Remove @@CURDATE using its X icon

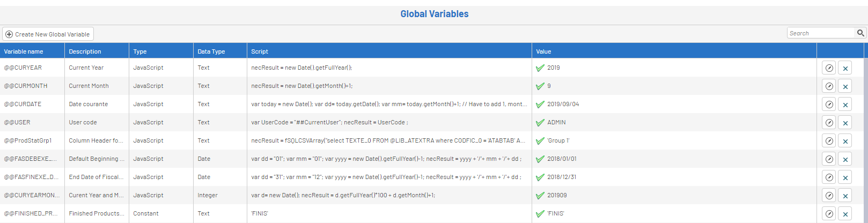point(845,105)
